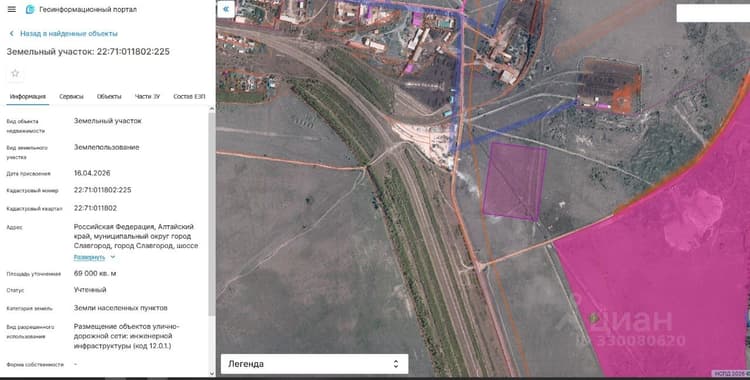Click the Геоинформационный портал logo

coord(30,10)
